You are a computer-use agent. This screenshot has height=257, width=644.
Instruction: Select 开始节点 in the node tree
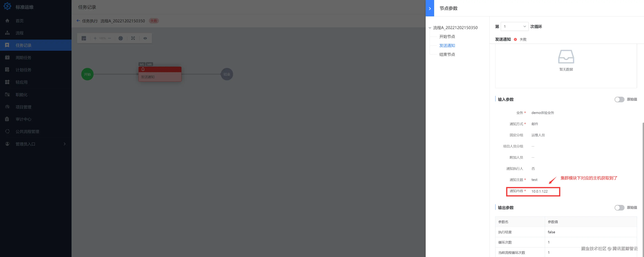447,37
